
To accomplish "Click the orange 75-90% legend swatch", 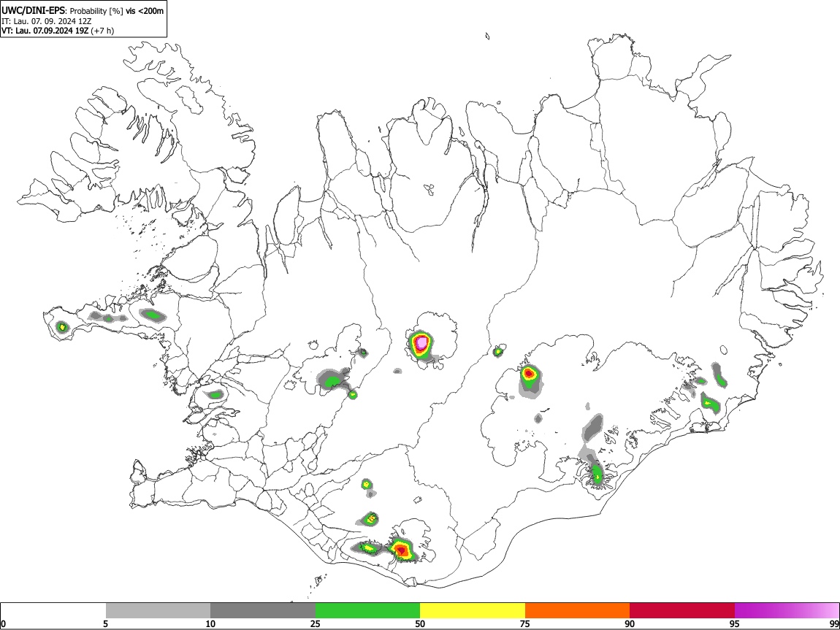I will pyautogui.click(x=577, y=610).
